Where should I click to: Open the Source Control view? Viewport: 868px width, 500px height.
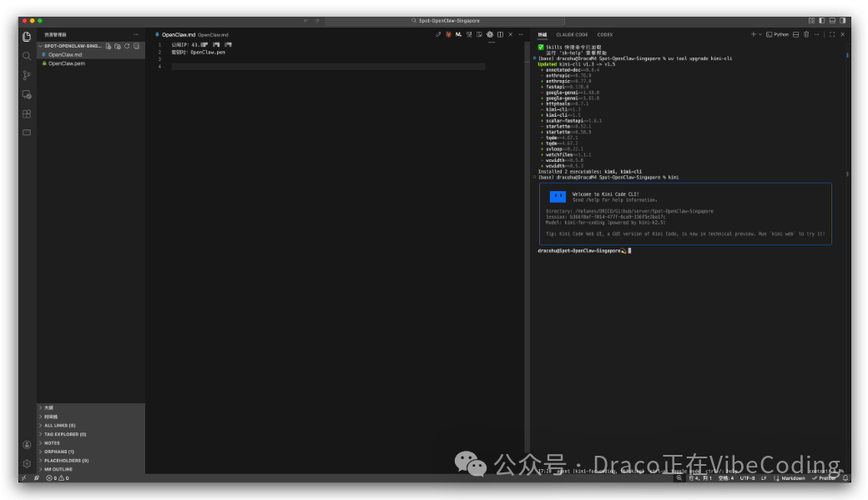pyautogui.click(x=26, y=75)
